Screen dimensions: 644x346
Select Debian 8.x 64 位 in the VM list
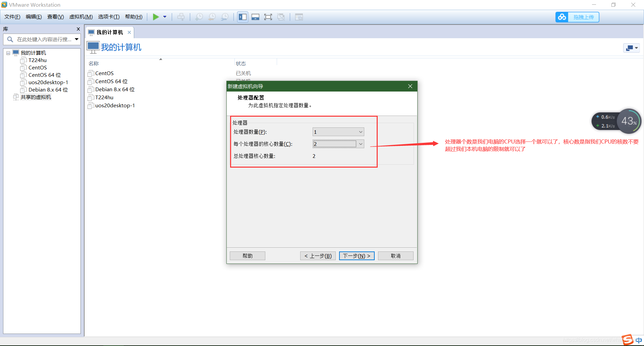tap(115, 90)
